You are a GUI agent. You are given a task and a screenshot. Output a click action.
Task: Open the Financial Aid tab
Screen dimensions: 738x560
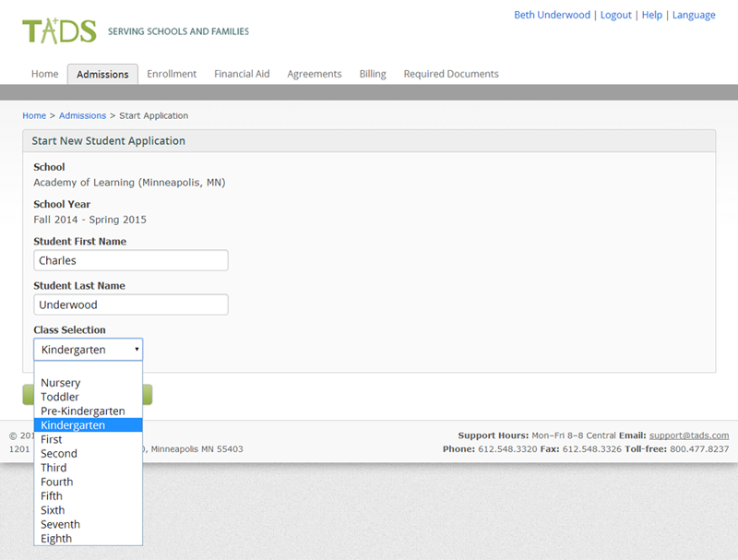pos(242,74)
